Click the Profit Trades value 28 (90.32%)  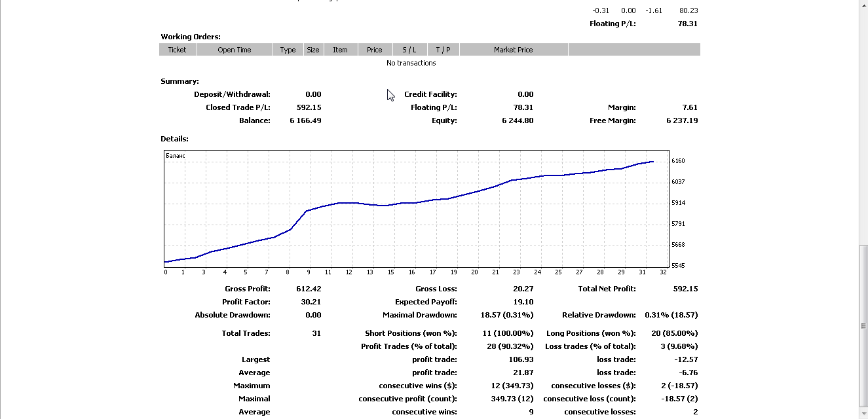click(510, 346)
